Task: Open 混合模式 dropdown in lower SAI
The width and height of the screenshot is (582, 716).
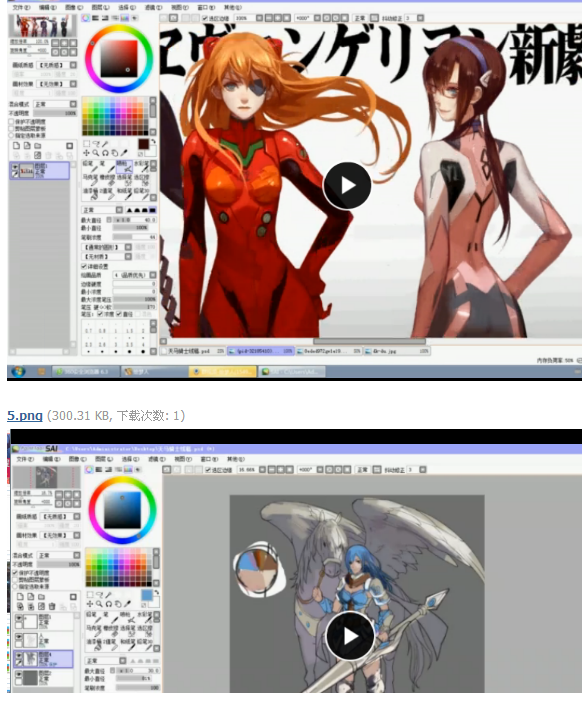Action: (x=60, y=555)
